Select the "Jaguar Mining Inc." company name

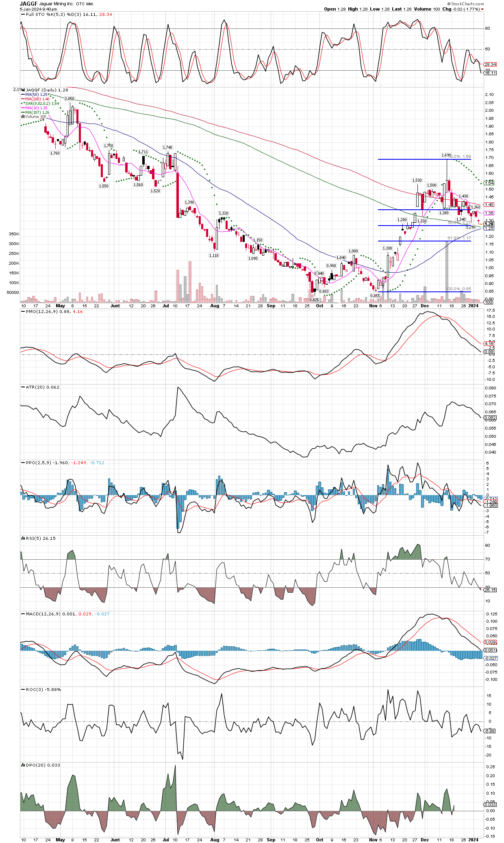56,4
